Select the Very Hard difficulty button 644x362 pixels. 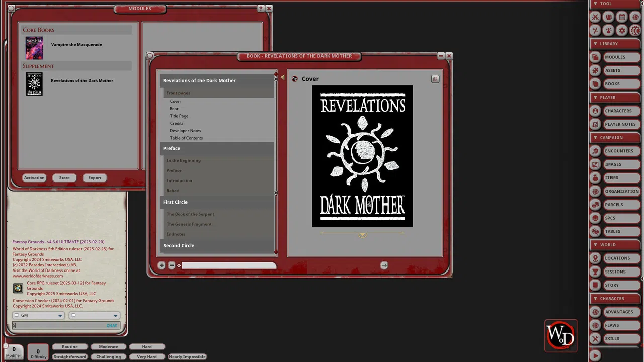pos(147,357)
